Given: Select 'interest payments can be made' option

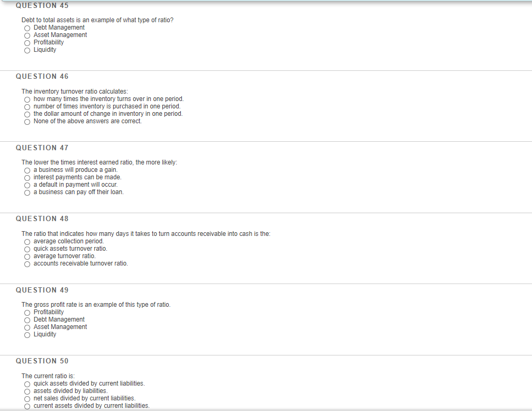Looking at the screenshot, I should click(27, 178).
